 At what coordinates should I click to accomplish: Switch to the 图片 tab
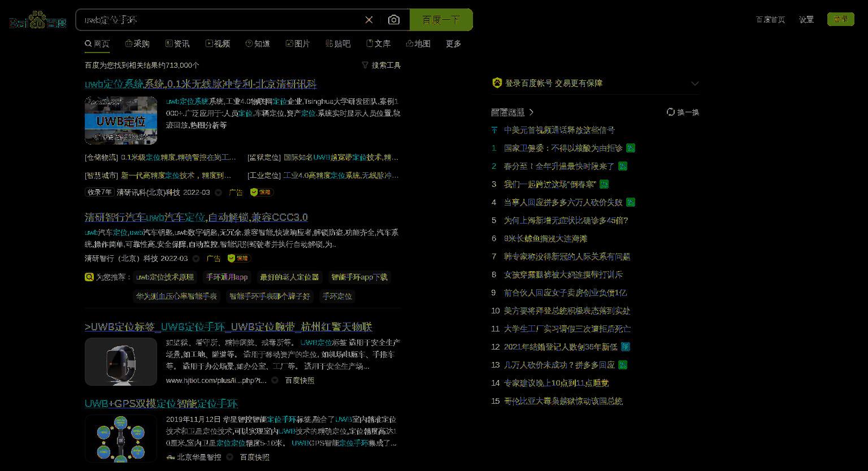click(x=298, y=43)
